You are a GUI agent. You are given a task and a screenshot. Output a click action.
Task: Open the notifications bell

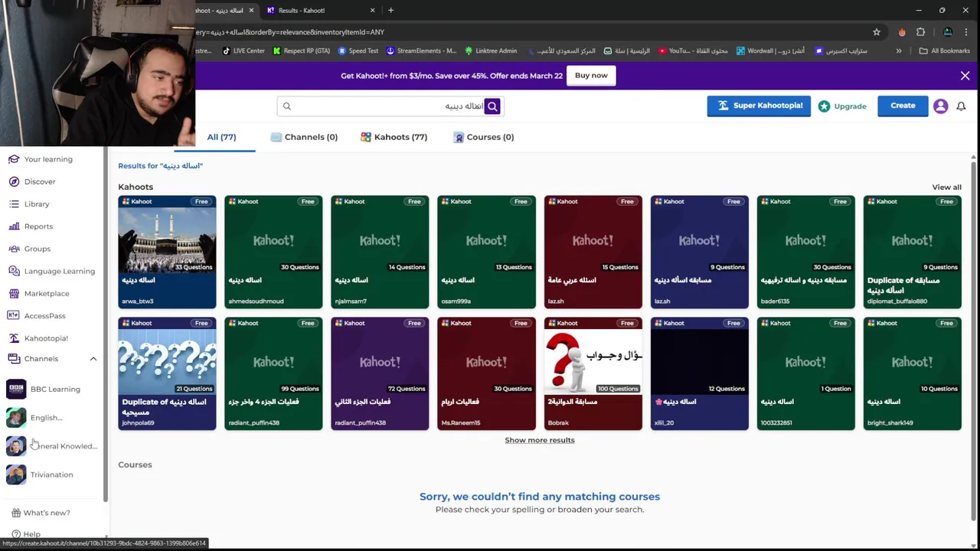961,106
